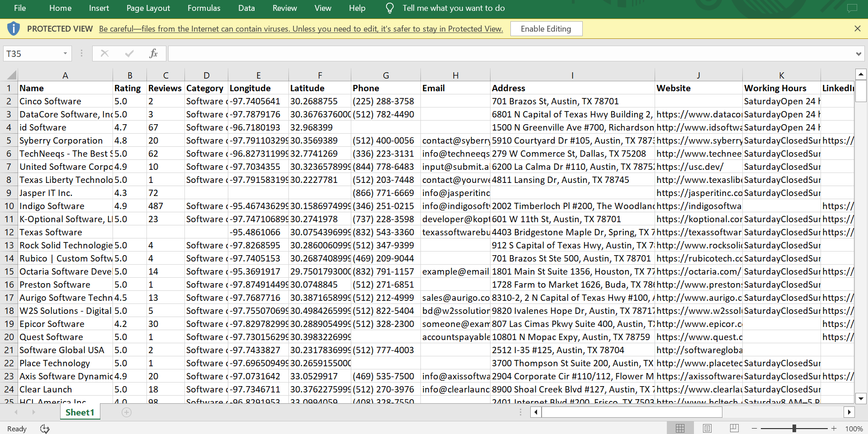The height and width of the screenshot is (434, 868).
Task: Open the File menu
Action: (20, 8)
